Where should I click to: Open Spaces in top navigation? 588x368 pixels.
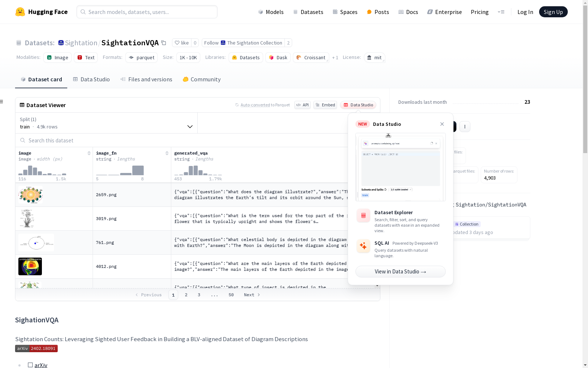[345, 12]
